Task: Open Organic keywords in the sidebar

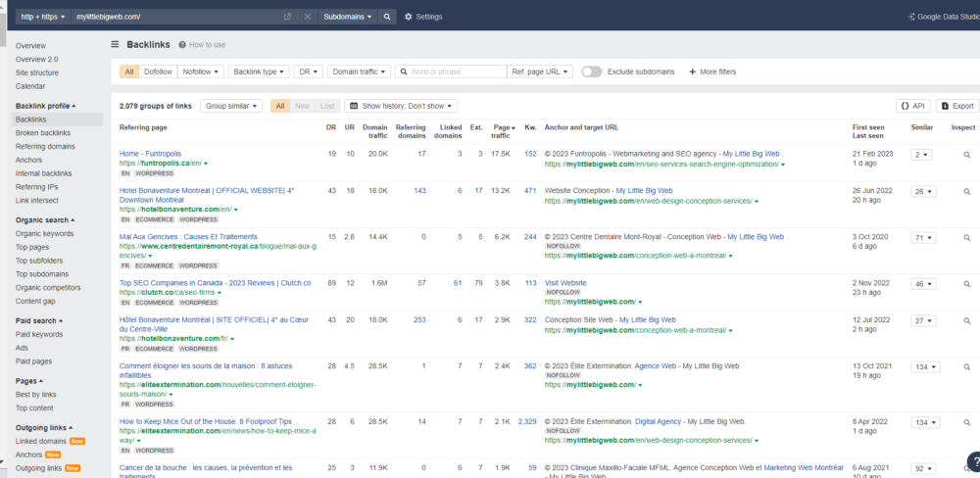Action: click(x=44, y=234)
